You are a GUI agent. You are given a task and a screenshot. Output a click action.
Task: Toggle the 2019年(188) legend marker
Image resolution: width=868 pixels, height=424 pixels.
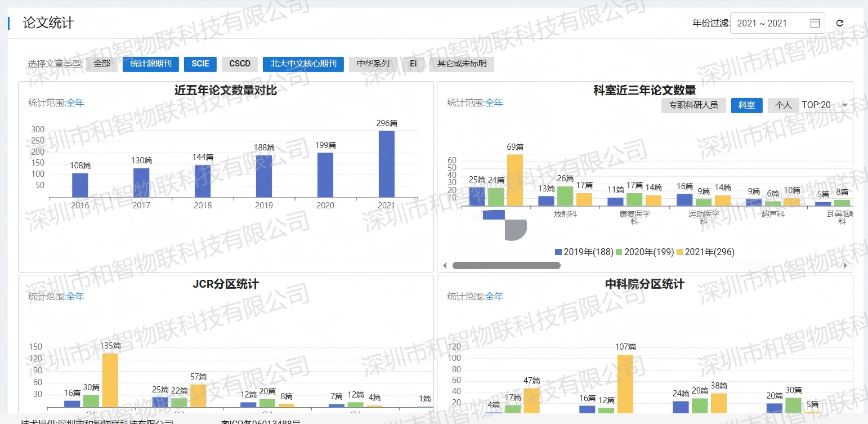click(x=558, y=252)
